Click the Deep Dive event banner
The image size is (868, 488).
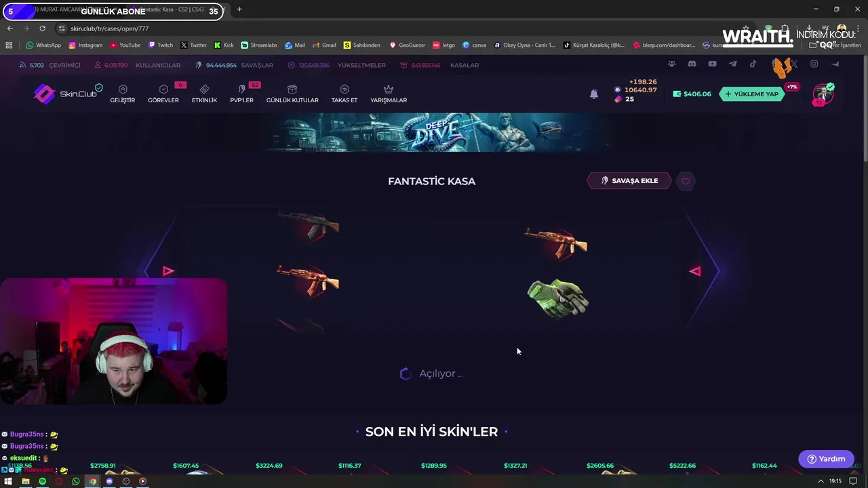(x=434, y=132)
